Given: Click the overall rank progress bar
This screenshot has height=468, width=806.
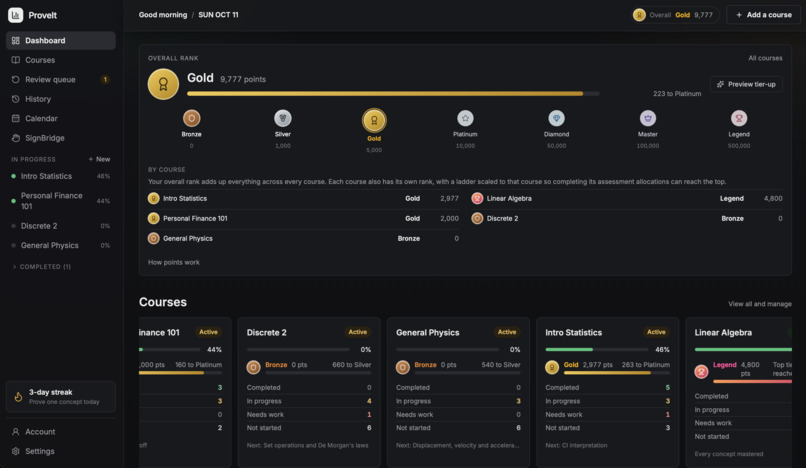Looking at the screenshot, I should [393, 94].
